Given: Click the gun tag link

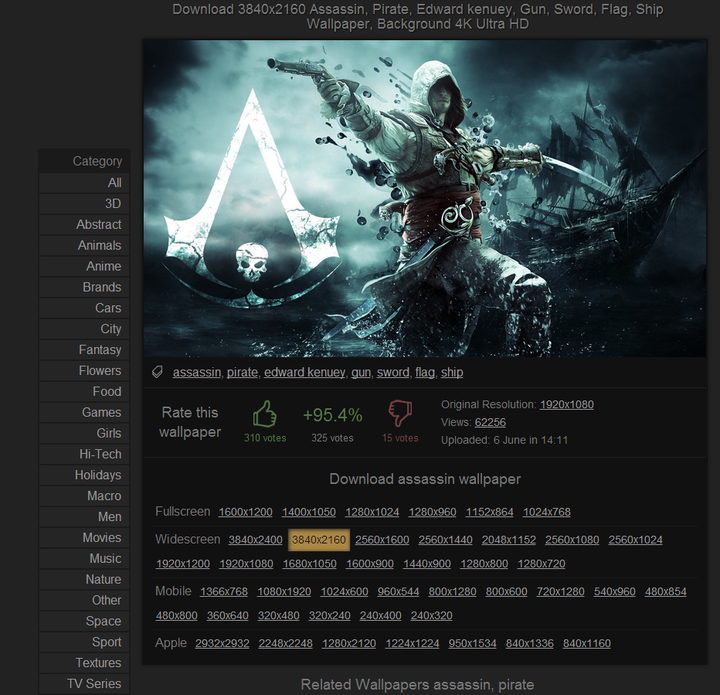Looking at the screenshot, I should 361,372.
